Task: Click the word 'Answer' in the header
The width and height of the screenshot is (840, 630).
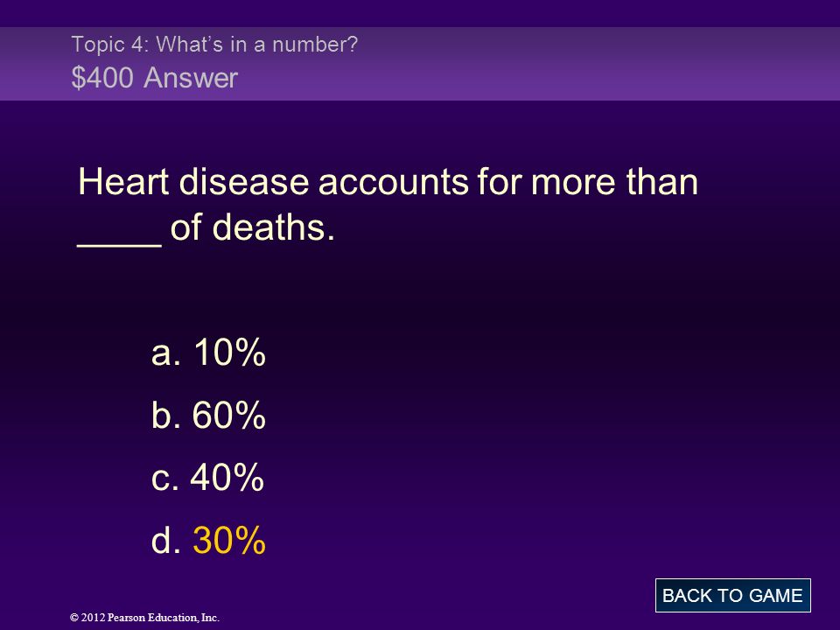Action: [191, 78]
